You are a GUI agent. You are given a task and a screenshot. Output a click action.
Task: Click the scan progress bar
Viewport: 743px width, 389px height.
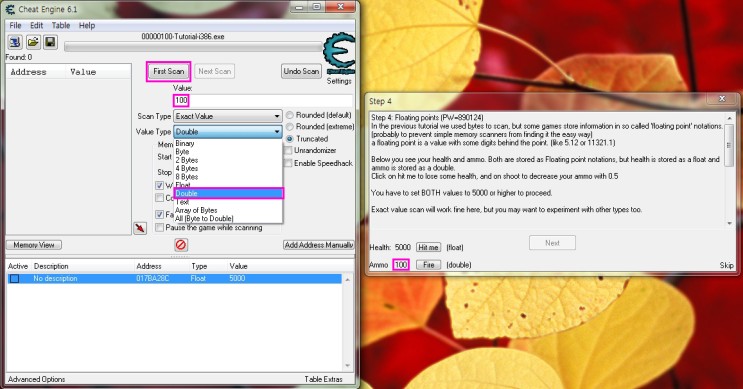coord(193,47)
